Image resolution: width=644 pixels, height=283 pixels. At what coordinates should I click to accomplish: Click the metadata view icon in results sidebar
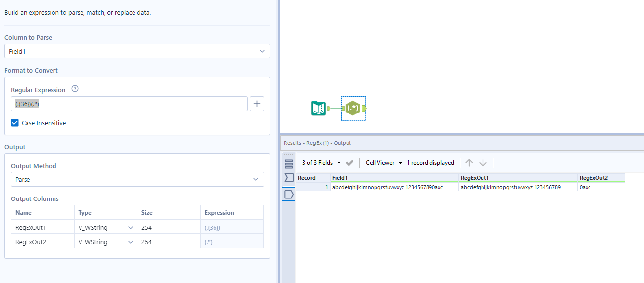coord(289,178)
